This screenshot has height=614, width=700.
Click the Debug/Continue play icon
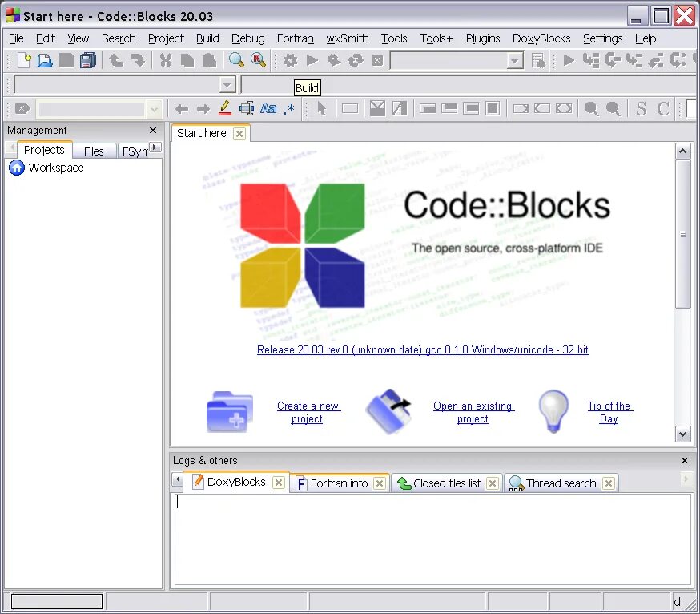[569, 60]
